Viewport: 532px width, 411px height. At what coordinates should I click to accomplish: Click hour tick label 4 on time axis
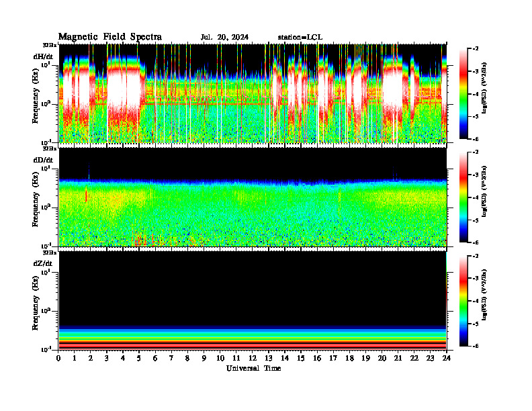[123, 358]
